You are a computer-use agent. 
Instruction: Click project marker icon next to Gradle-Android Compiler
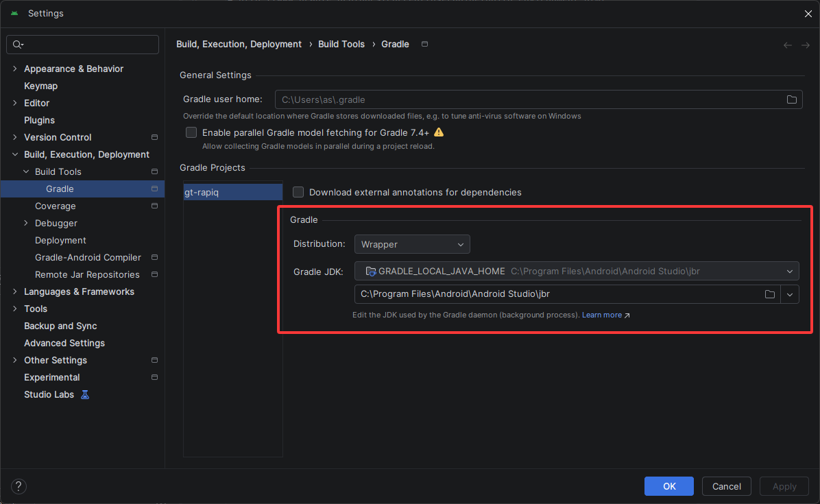click(x=154, y=257)
